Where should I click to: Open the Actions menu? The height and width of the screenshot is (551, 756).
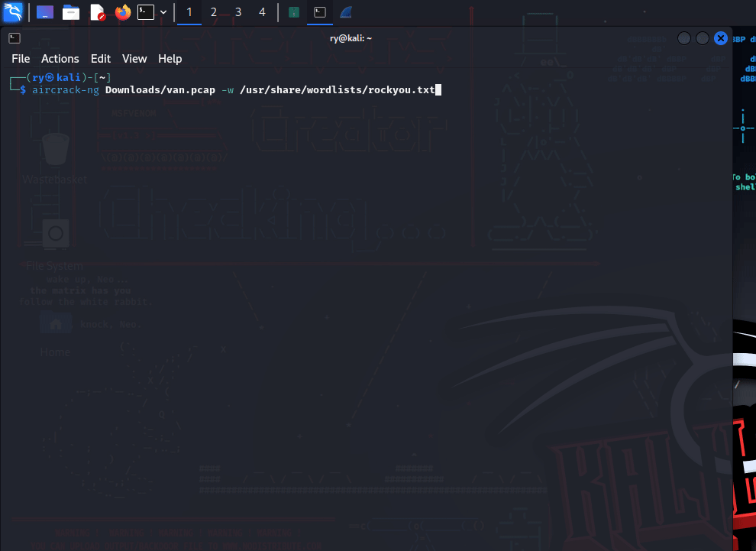pos(60,59)
